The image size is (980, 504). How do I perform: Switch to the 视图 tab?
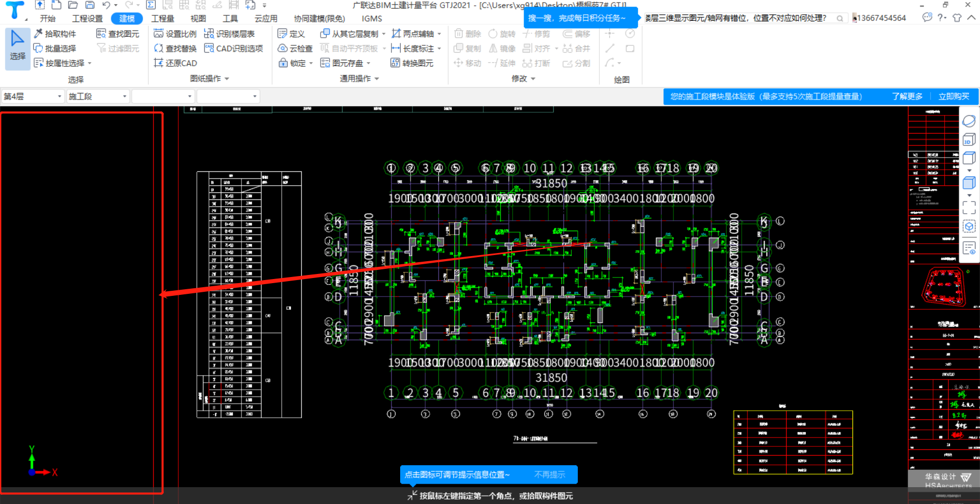point(198,18)
